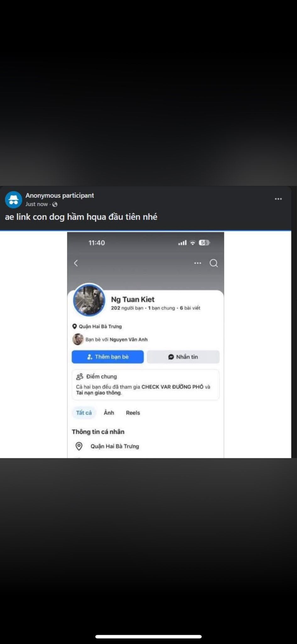This screenshot has height=644, width=297.
Task: Open the Reels tab
Action: (133, 413)
